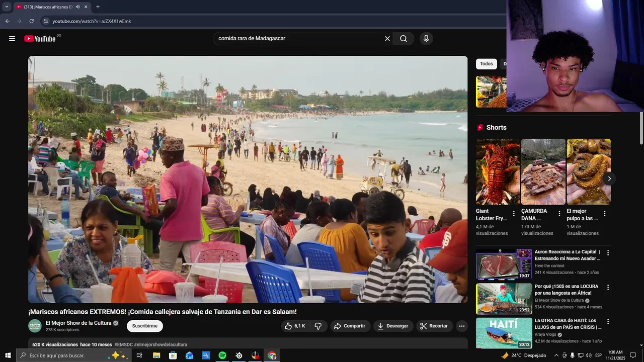Click the #elmejorshowdelacultura hashtag
The height and width of the screenshot is (362, 644).
tap(160, 345)
